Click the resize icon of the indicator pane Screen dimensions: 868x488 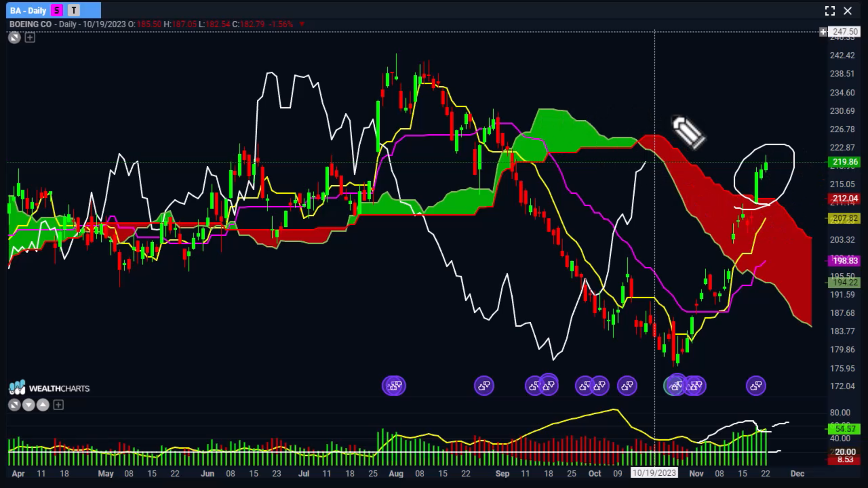pyautogui.click(x=14, y=405)
